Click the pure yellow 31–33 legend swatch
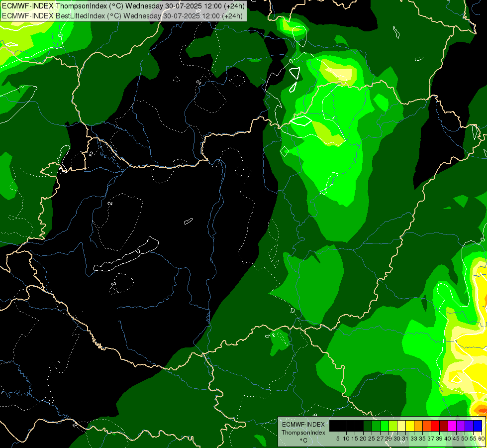This screenshot has height=448, width=487. [410, 426]
